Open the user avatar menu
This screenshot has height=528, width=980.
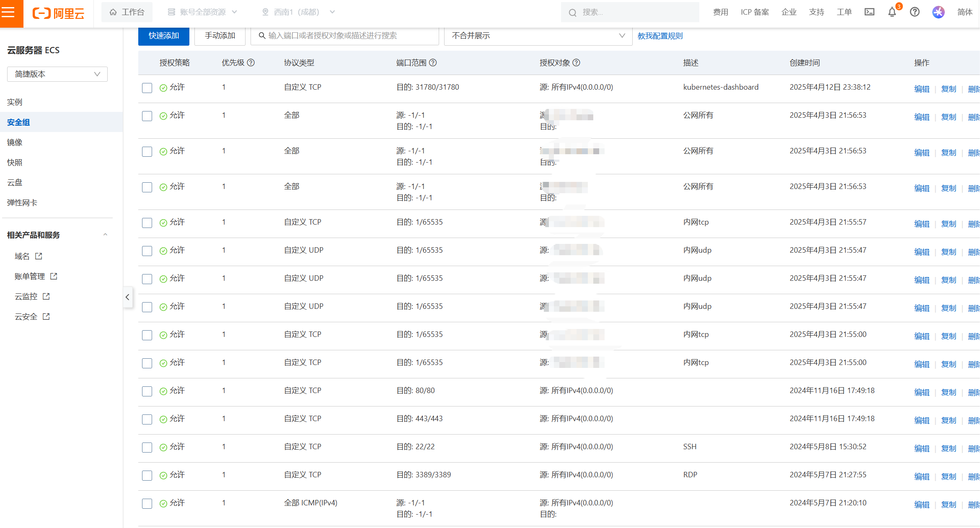point(938,12)
